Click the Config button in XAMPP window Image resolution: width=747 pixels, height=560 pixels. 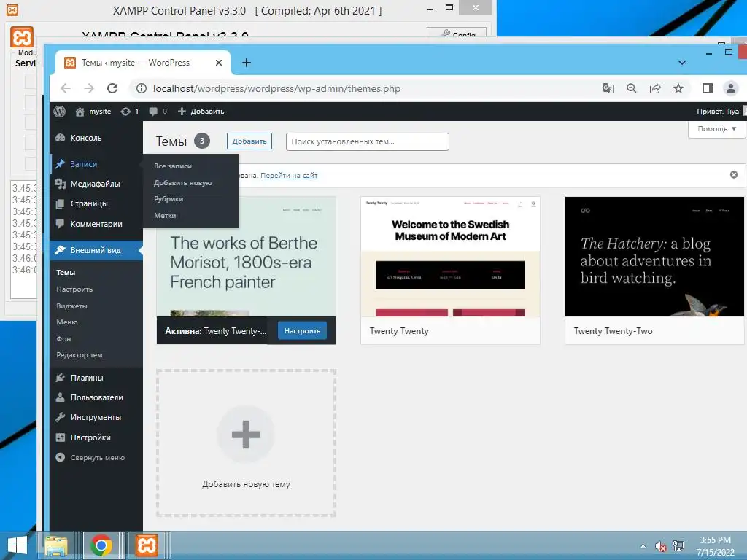click(457, 33)
